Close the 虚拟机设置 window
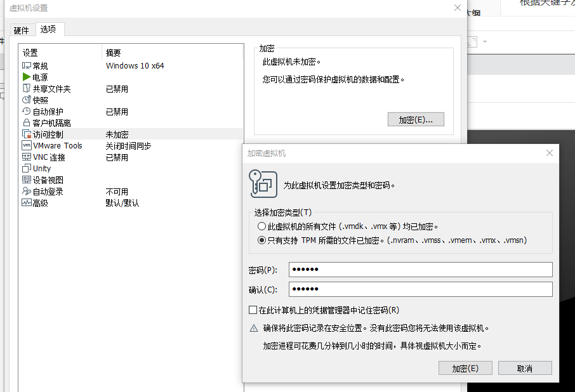The height and width of the screenshot is (392, 575). pyautogui.click(x=458, y=8)
